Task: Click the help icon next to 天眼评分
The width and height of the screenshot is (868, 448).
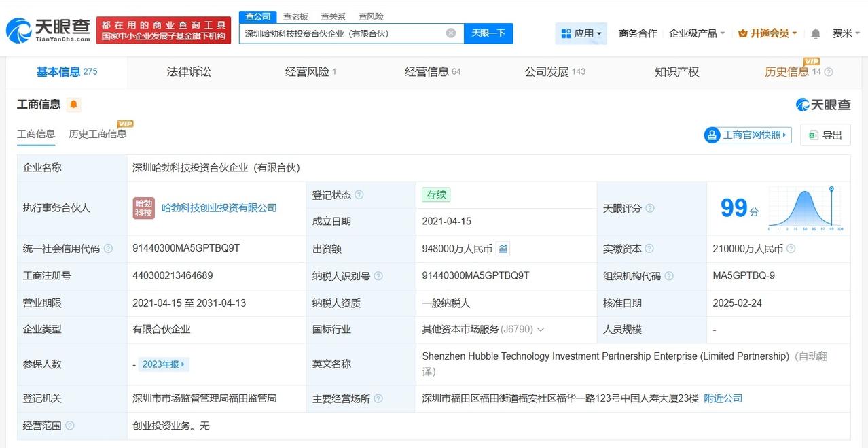Action: click(650, 209)
